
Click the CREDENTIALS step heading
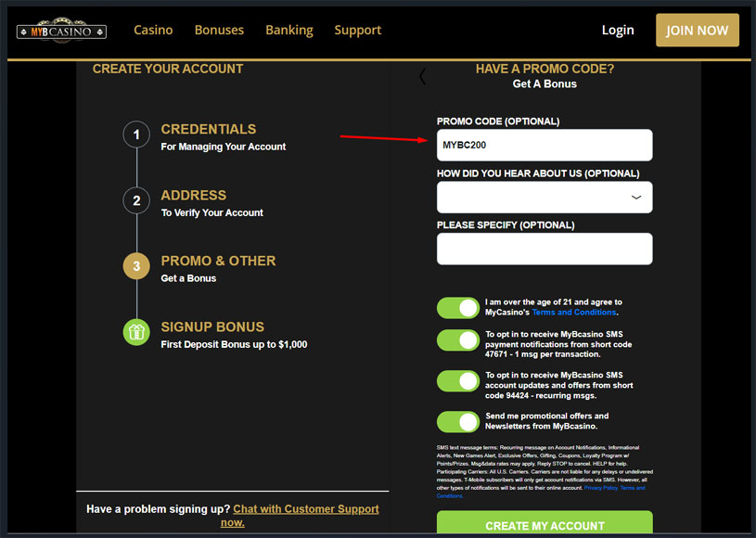click(x=209, y=129)
